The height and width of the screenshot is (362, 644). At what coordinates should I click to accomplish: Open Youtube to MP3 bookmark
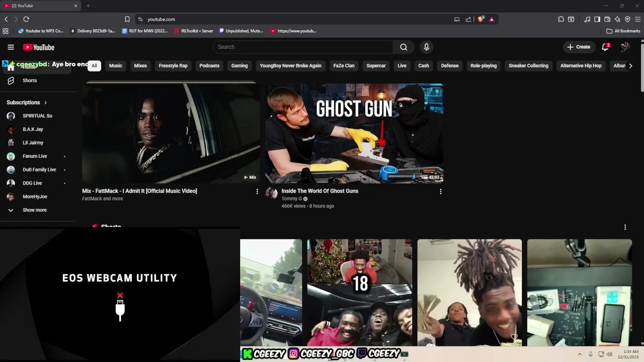point(41,31)
